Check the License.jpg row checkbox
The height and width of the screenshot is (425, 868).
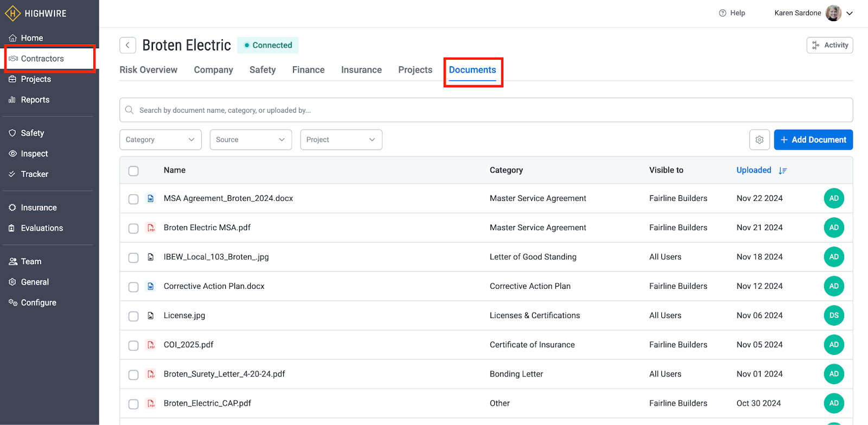(133, 316)
